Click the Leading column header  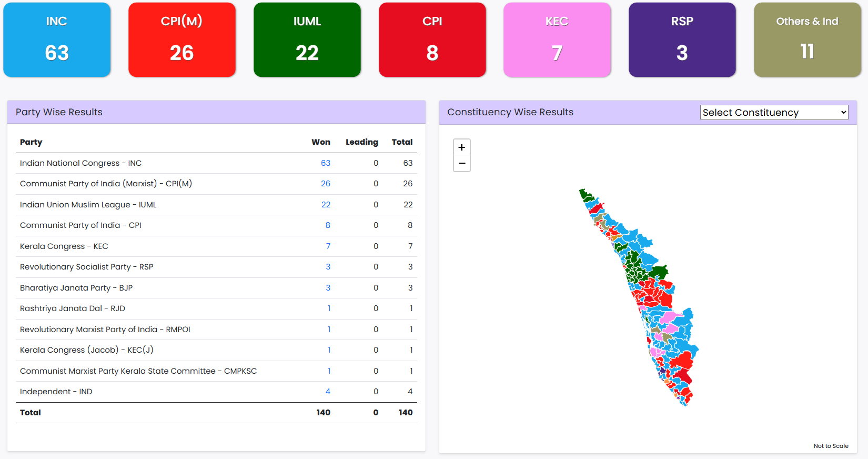point(362,142)
